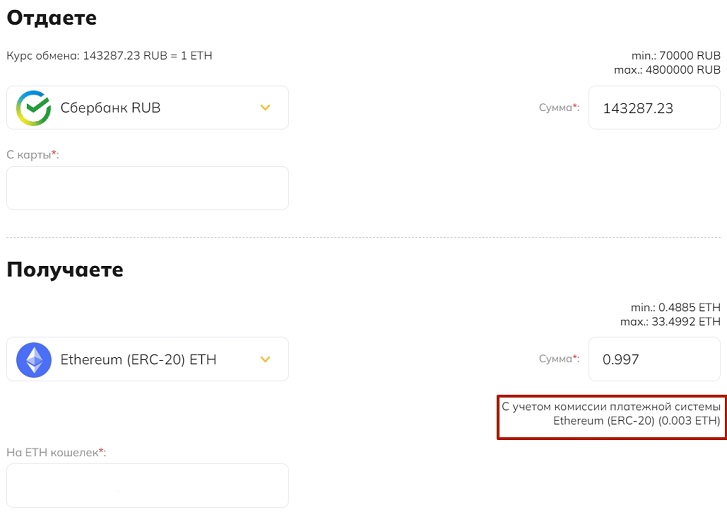Click the С карты card number field

(147, 188)
